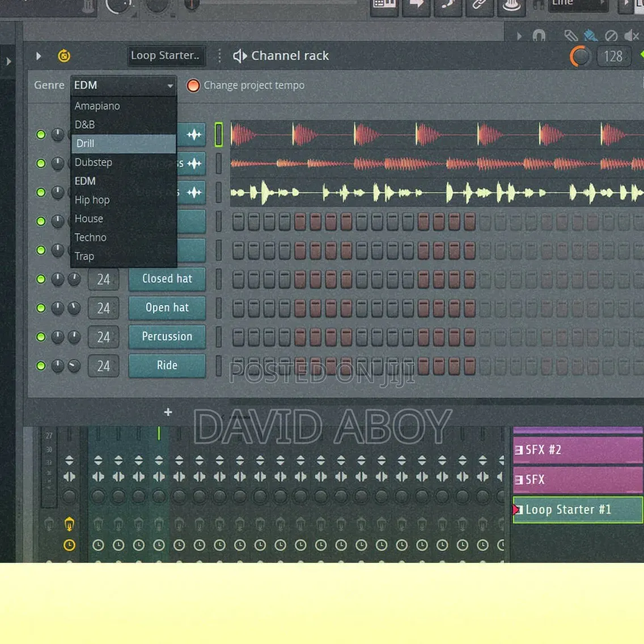Toggle first step of Closed hat row
644x644 pixels.
point(238,279)
